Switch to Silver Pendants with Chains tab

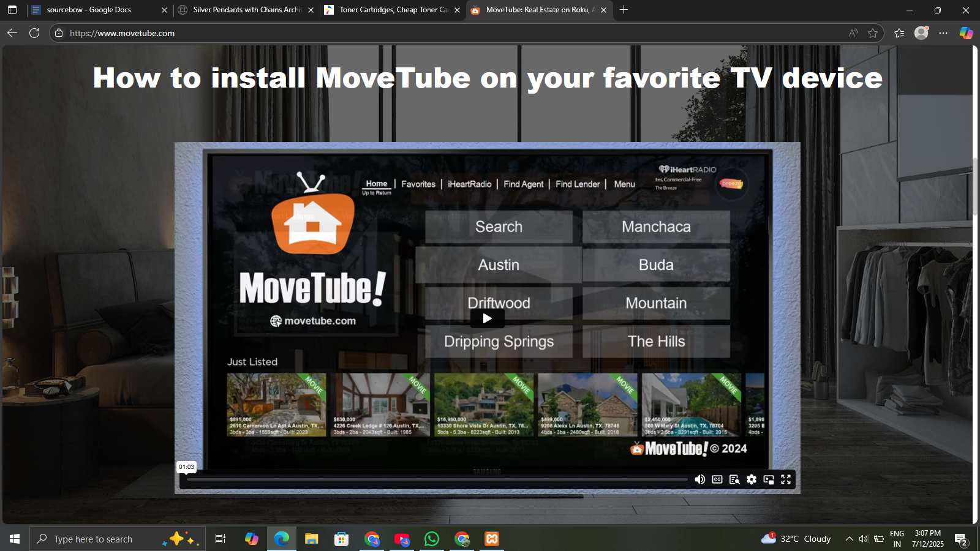[247, 10]
